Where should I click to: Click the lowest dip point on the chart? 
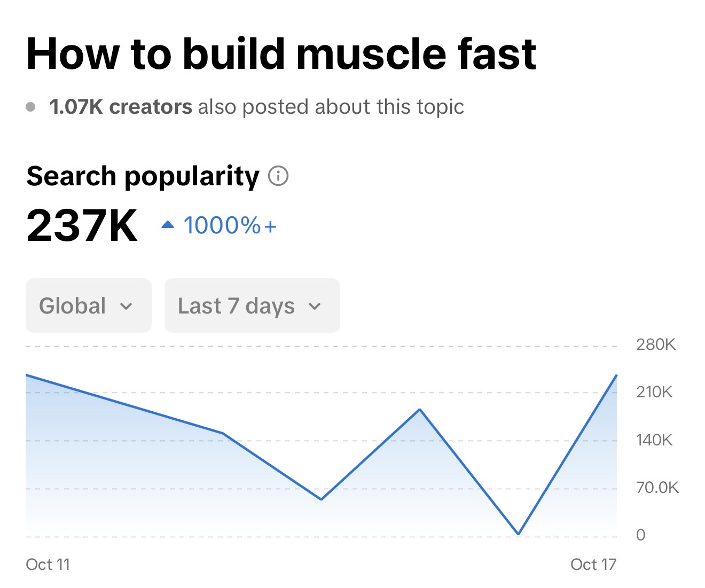[518, 533]
